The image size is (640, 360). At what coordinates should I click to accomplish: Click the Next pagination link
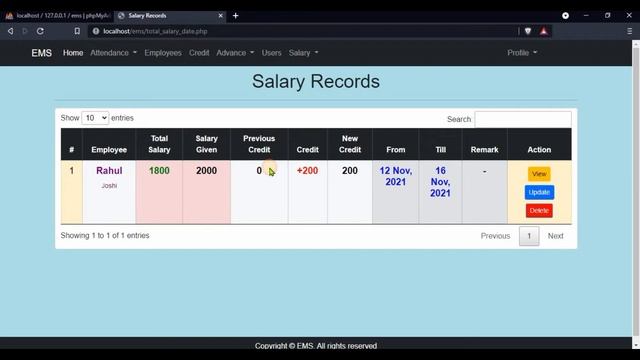(555, 236)
